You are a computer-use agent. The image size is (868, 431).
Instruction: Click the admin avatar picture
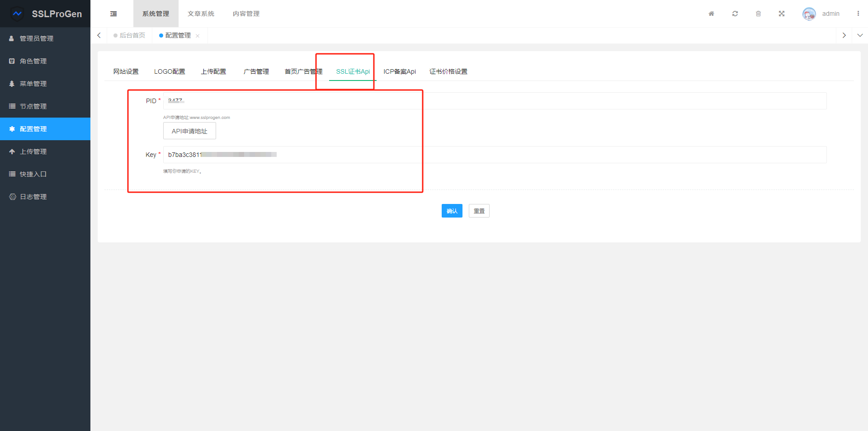point(809,14)
